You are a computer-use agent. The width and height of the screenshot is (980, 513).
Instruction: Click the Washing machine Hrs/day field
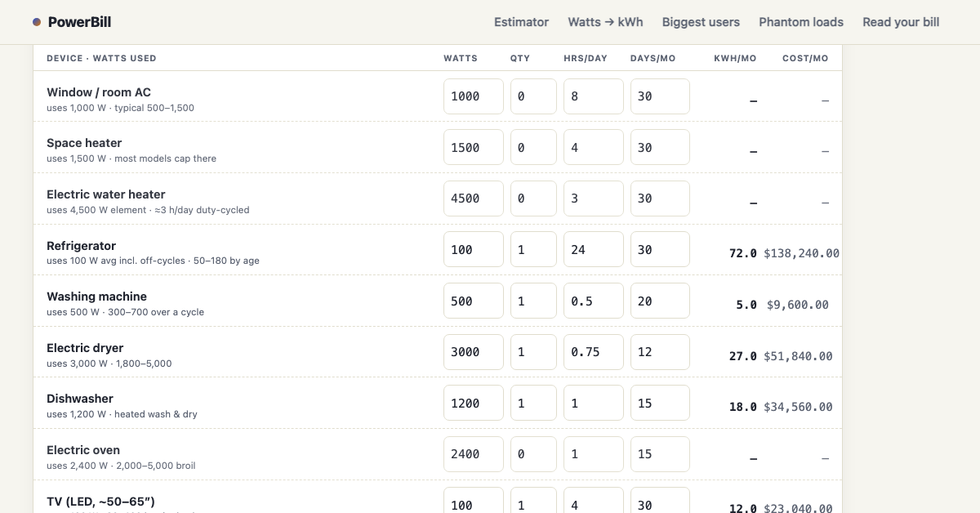(594, 301)
